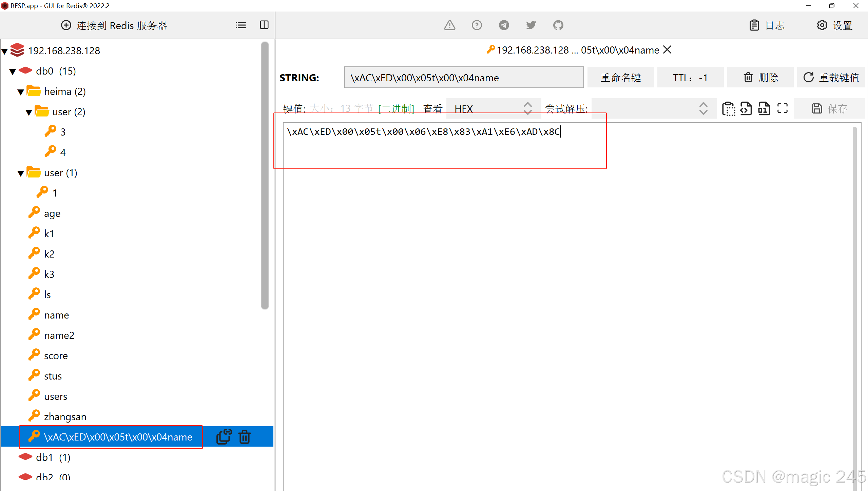Click the reload value button (重载键值)
This screenshot has height=491, width=868.
click(831, 78)
